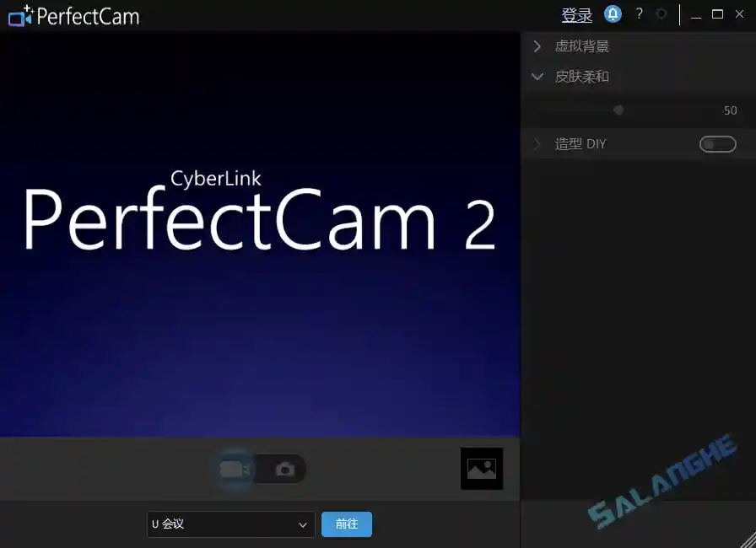Collapse the 皮肤柔和 section
The width and height of the screenshot is (756, 548).
[537, 76]
